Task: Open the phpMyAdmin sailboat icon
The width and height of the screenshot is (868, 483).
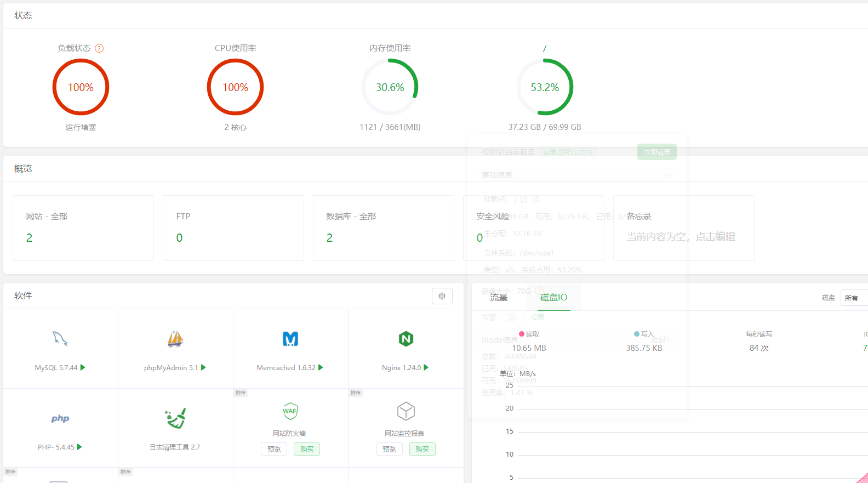Action: click(x=175, y=339)
